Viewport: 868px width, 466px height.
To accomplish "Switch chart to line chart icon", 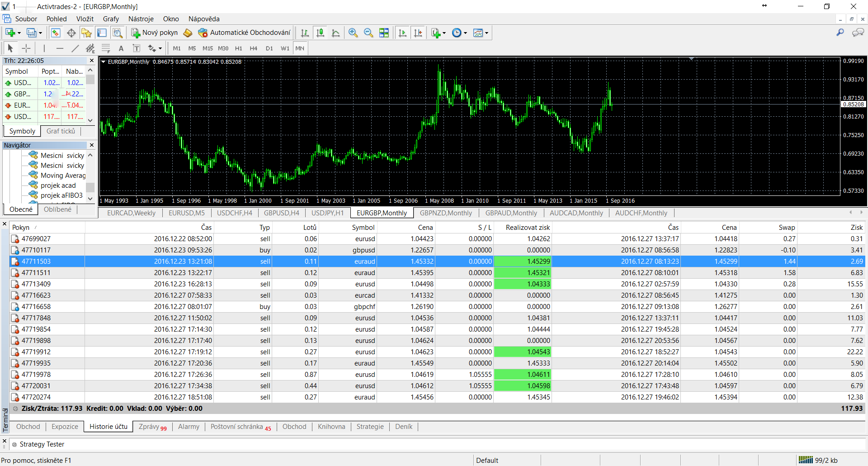I will coord(335,33).
